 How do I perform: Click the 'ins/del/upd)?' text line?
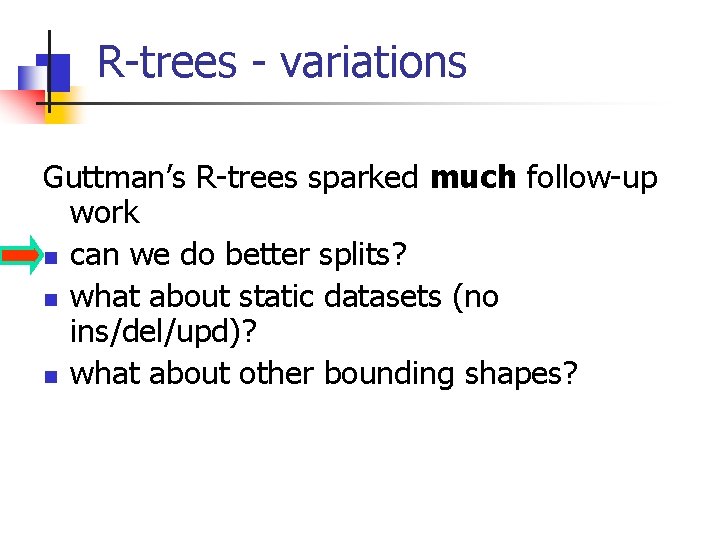[x=163, y=332]
